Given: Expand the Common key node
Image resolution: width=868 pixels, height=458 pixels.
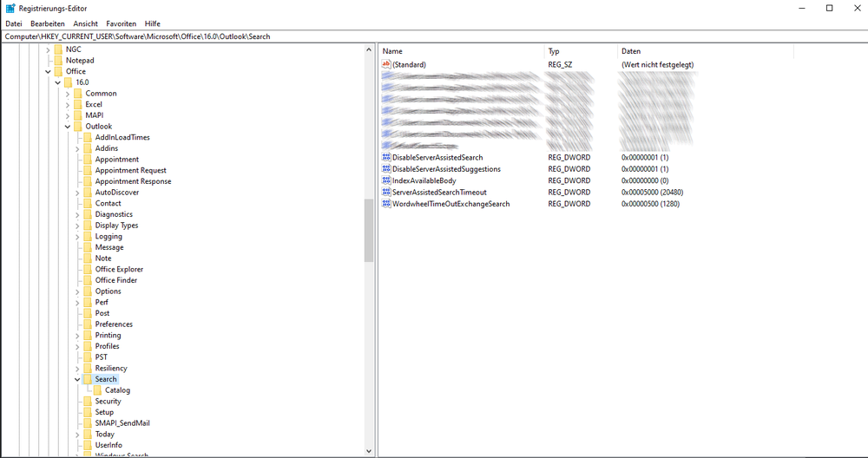Looking at the screenshot, I should tap(67, 94).
